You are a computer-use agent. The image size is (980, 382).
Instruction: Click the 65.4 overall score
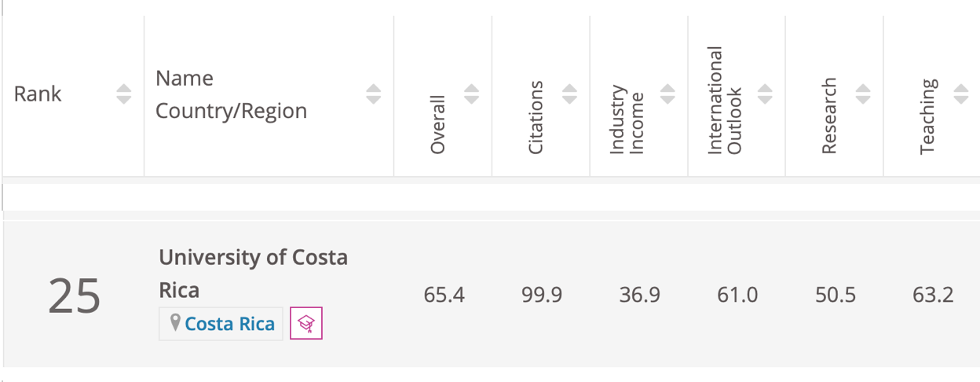[x=444, y=296]
